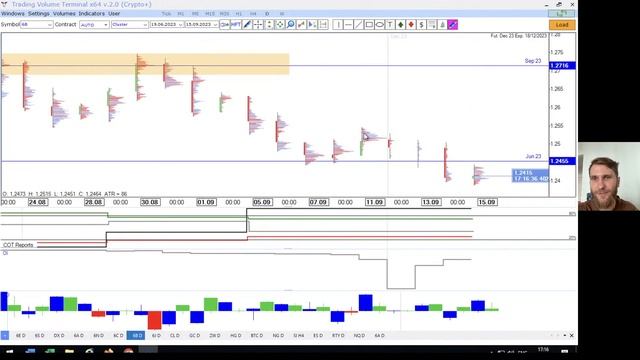
Task: Click the orange Load button
Action: coord(562,24)
